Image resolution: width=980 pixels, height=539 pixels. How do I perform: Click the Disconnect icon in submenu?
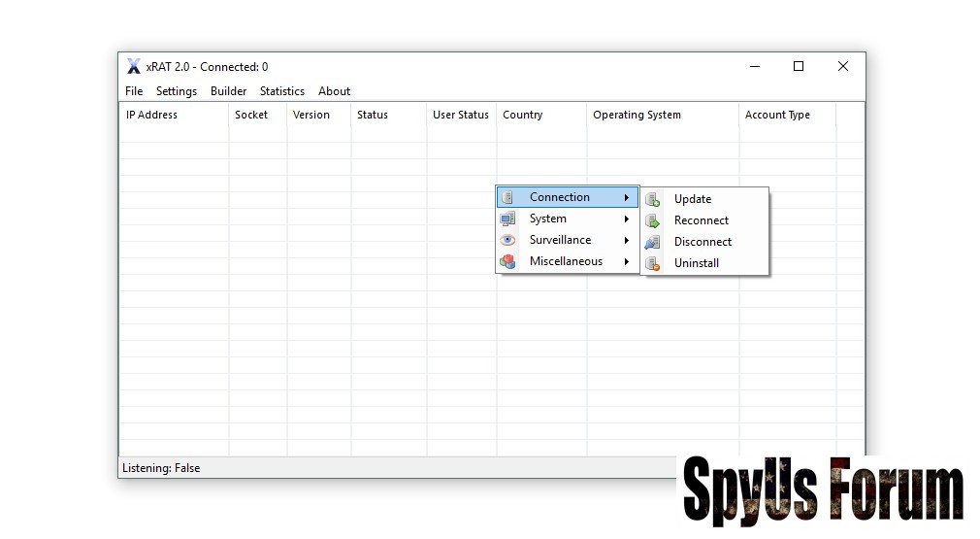653,242
